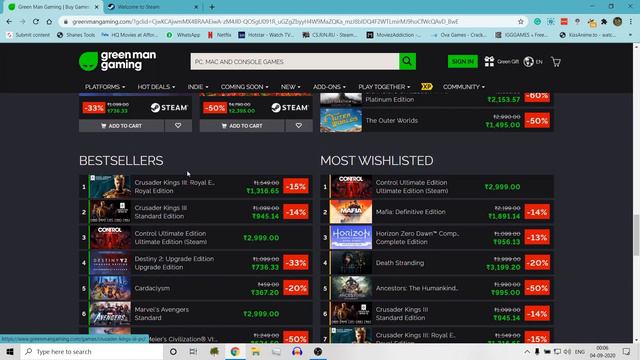
Task: Open Death Stranding in Most Wishlisted
Action: coord(437,263)
